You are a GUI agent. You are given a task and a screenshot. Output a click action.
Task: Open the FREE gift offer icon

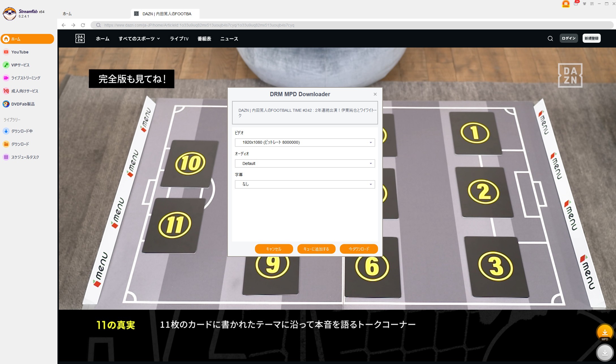pos(566,4)
